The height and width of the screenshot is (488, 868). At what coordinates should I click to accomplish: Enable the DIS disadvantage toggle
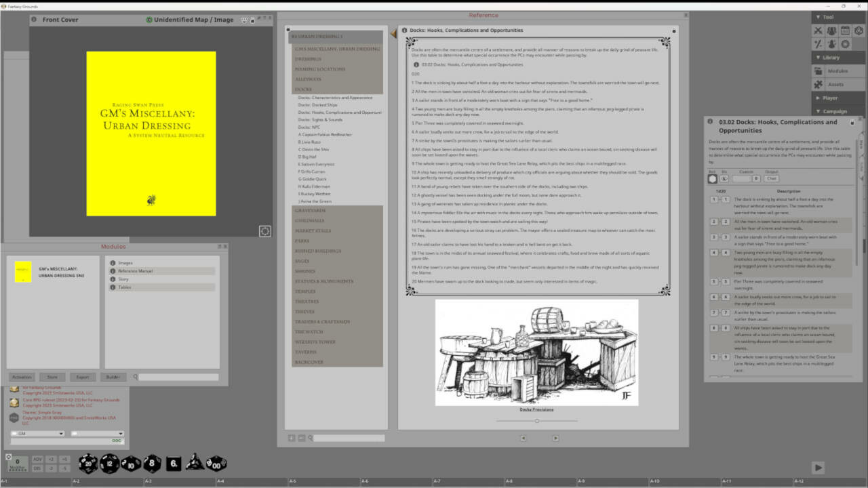pos(37,468)
